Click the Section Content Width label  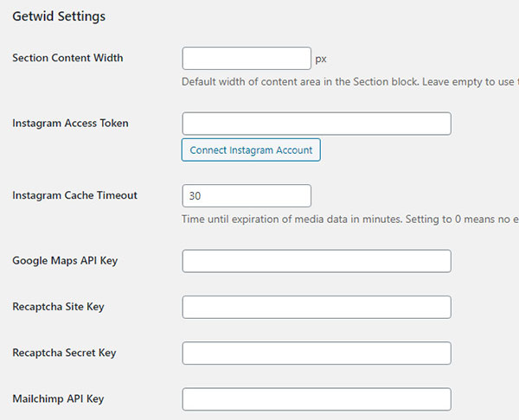67,58
